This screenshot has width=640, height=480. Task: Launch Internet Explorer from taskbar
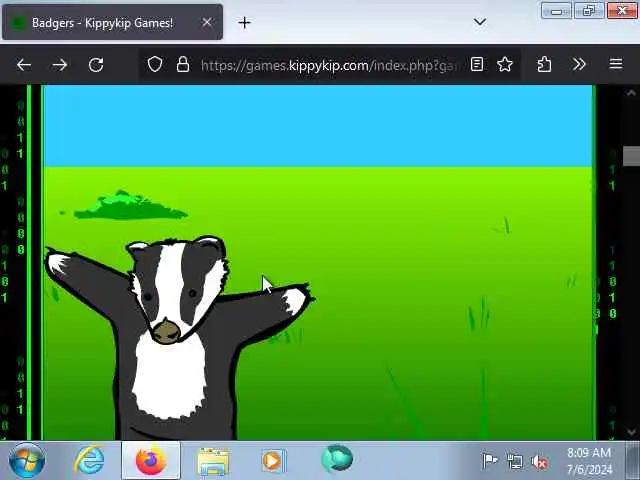click(89, 460)
